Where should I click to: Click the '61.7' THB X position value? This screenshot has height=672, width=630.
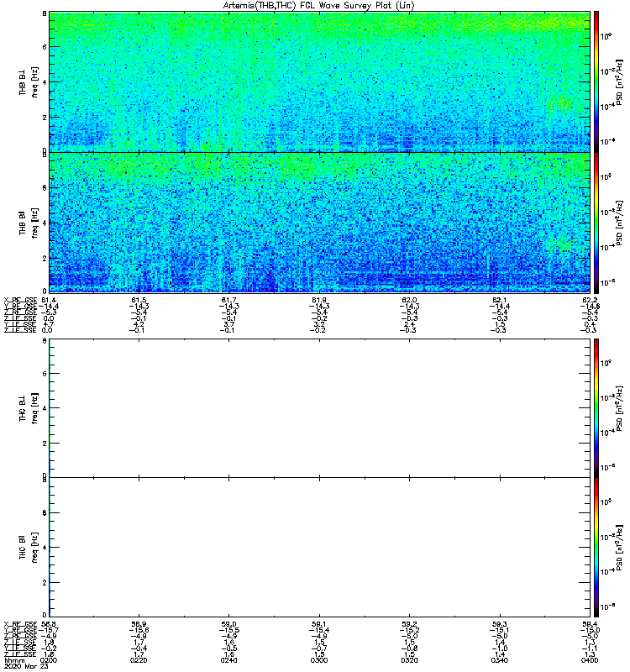pos(229,300)
